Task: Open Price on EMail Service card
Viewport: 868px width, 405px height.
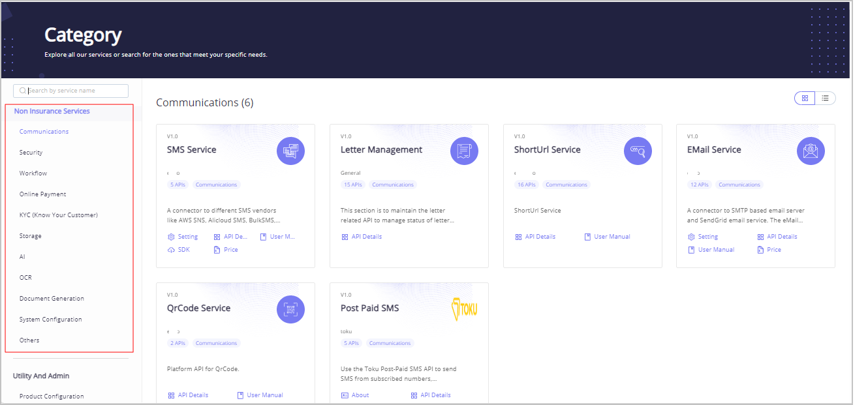Action: (769, 250)
